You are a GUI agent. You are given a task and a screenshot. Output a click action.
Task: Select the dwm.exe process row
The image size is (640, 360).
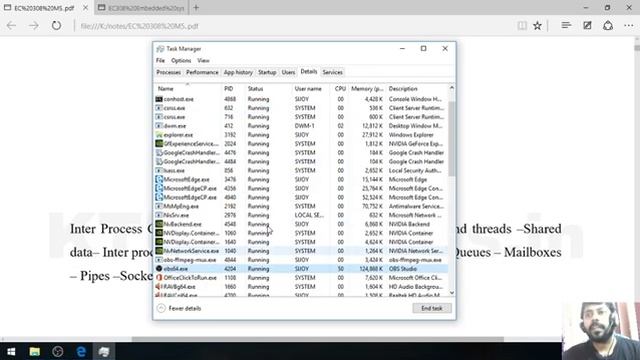point(301,126)
